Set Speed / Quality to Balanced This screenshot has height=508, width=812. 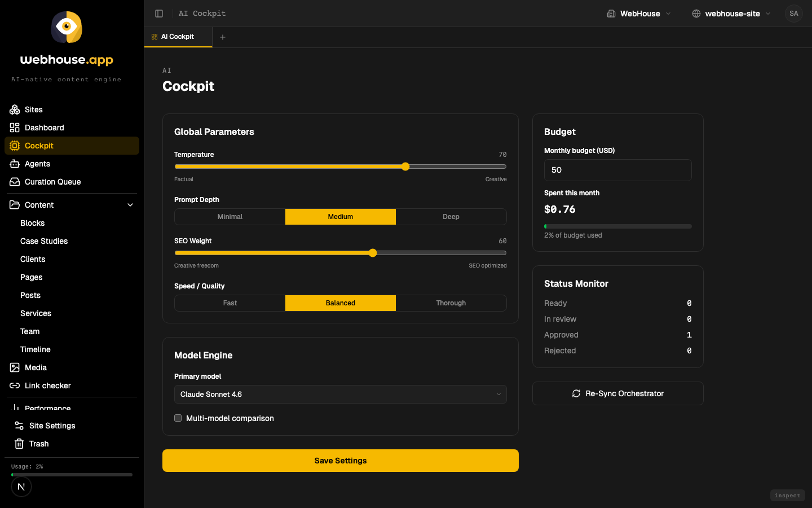[341, 303]
